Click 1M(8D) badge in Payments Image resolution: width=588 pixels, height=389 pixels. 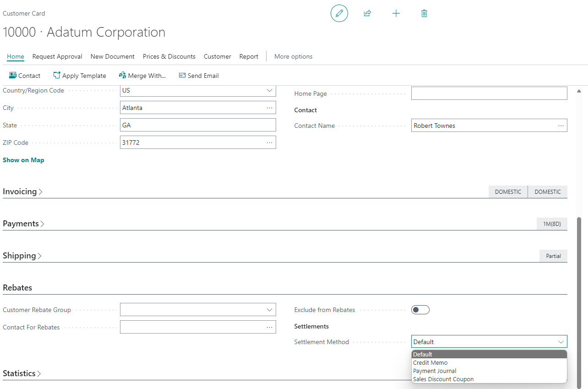552,224
